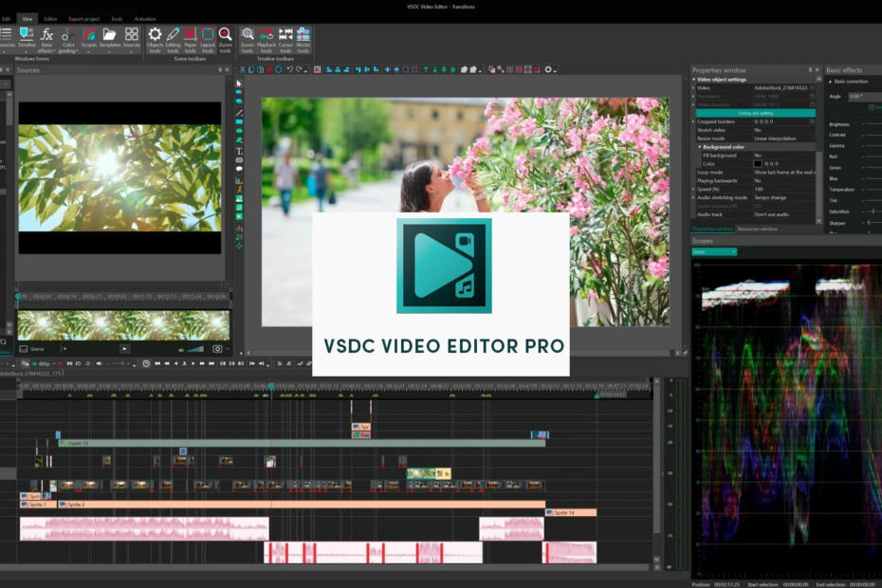The image size is (882, 588).
Task: Collapse the Background color section
Action: point(700,147)
